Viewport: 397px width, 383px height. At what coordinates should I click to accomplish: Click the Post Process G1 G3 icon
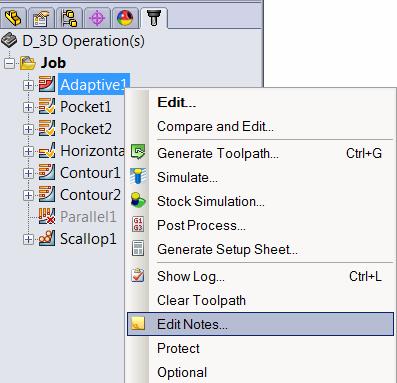click(x=138, y=224)
